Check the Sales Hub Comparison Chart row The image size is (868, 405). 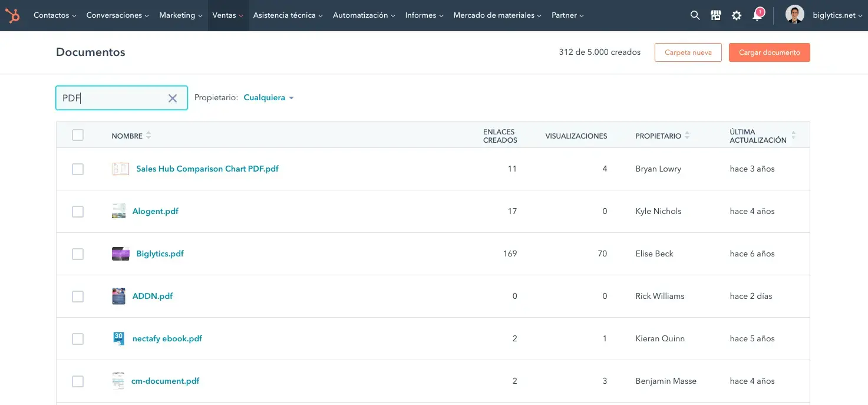tap(78, 169)
